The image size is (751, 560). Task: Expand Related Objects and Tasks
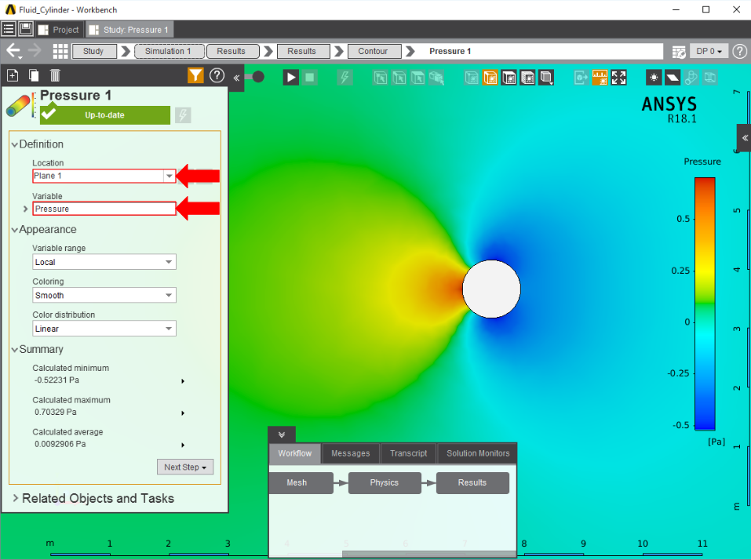pos(16,498)
